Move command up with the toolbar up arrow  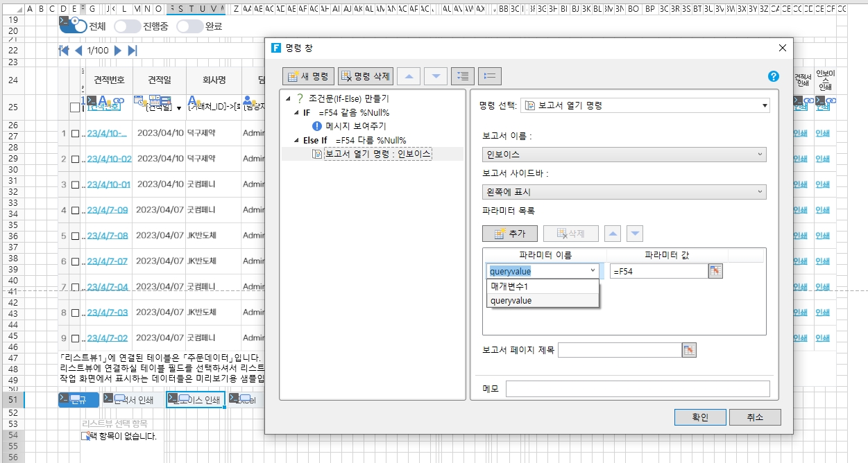pyautogui.click(x=409, y=76)
